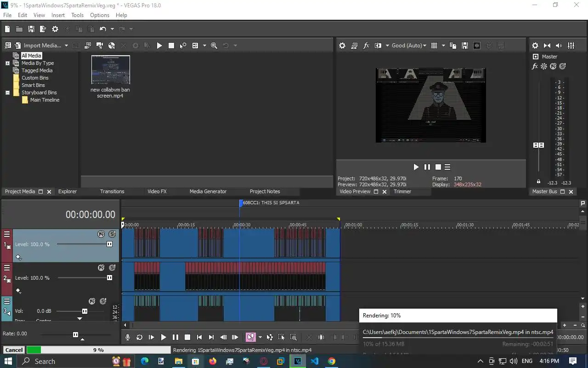This screenshot has height=368, width=588.
Task: Open the track 2 hamburger menu
Action: (x=7, y=268)
